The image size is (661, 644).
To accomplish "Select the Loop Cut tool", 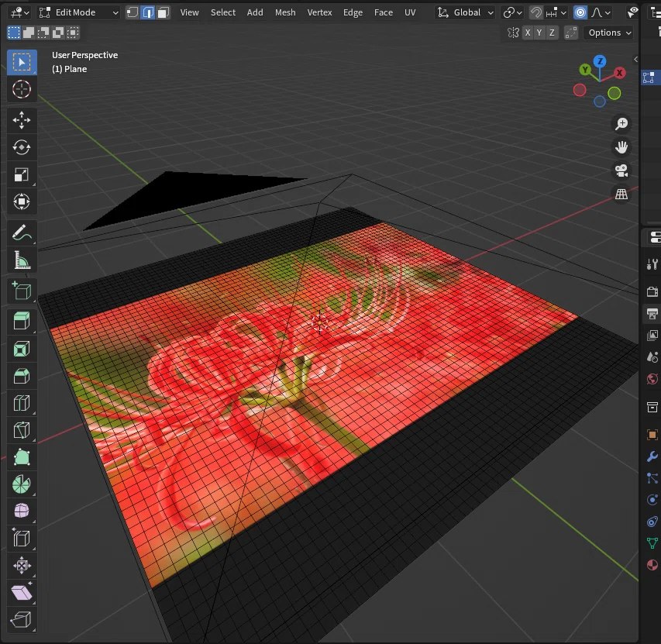I will [22, 403].
